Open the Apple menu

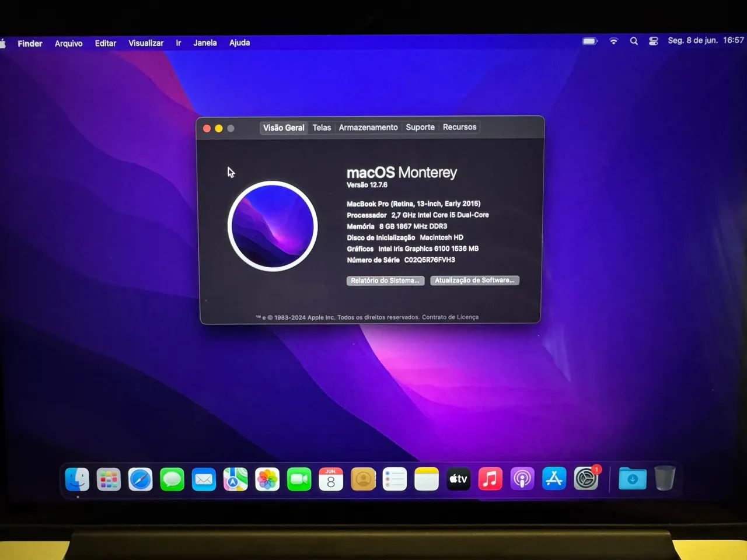[3, 43]
